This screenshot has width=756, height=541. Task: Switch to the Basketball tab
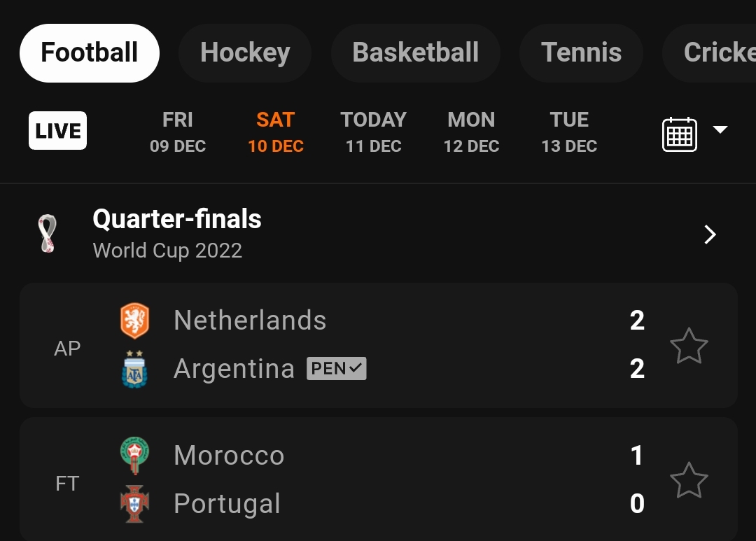tap(415, 53)
